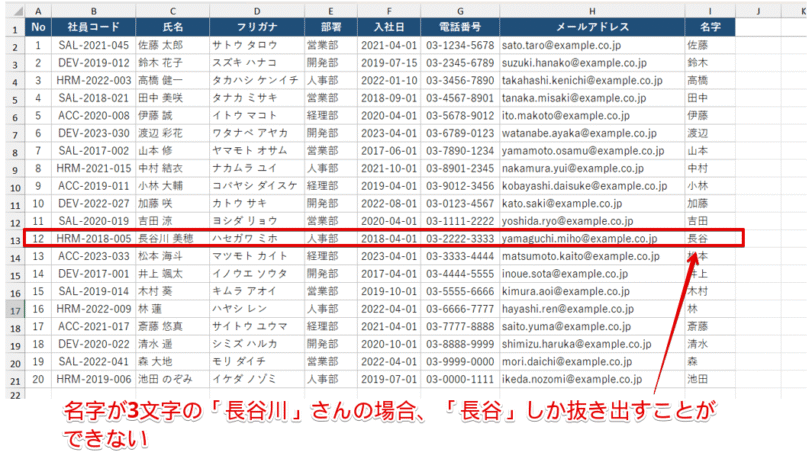Click date cell 2017-06-01
This screenshot has width=812, height=462.
(x=389, y=151)
